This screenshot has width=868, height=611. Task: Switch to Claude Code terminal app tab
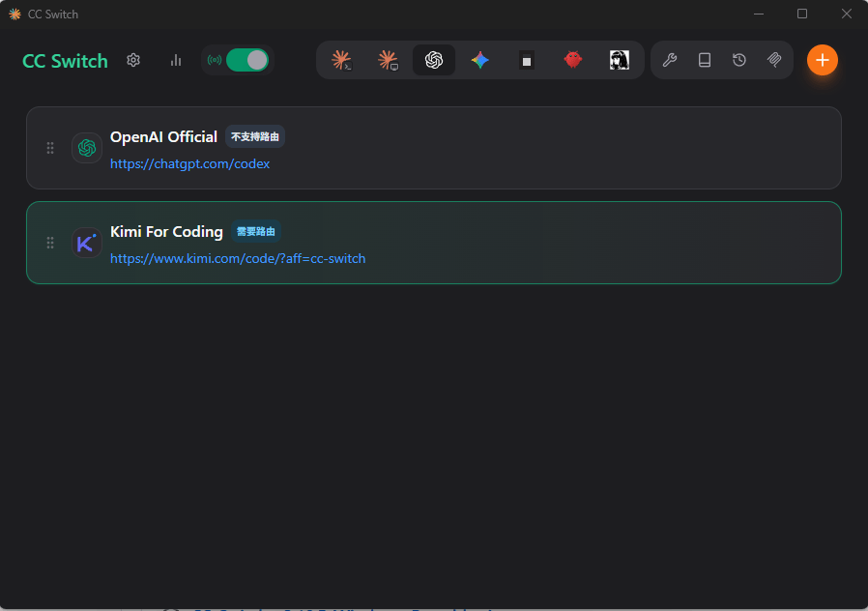pyautogui.click(x=341, y=60)
